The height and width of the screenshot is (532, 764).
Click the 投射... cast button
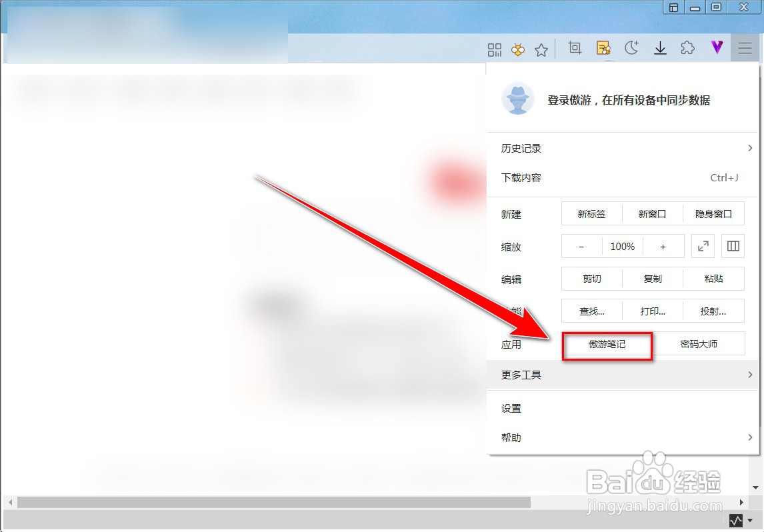coord(714,311)
